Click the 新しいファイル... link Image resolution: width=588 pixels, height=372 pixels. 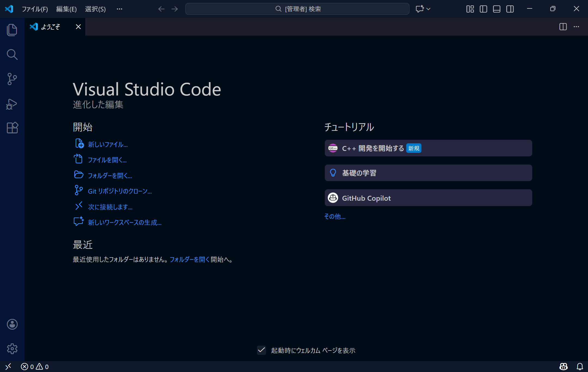point(108,144)
